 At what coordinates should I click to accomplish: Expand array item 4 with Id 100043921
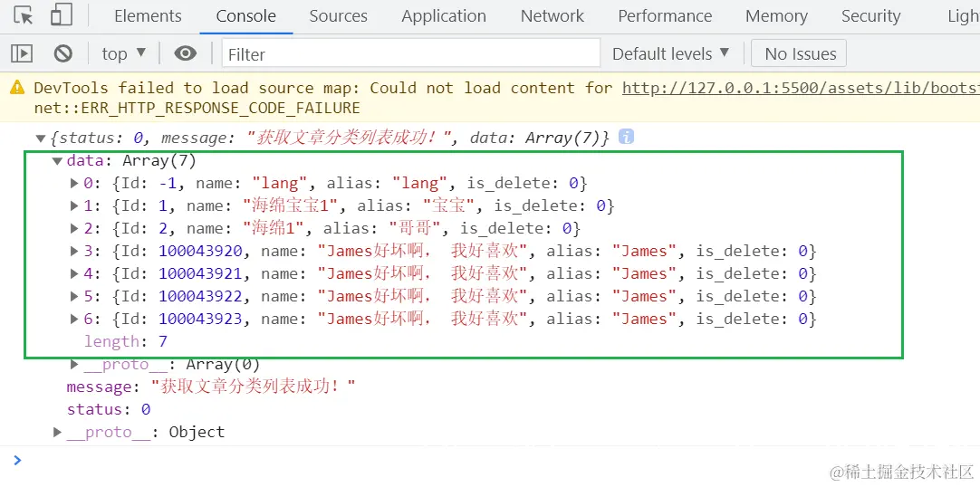[x=74, y=273]
